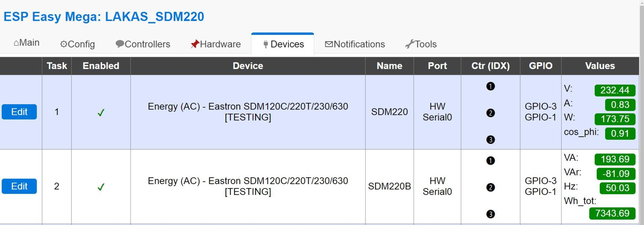Switch to the Config tab

point(77,44)
